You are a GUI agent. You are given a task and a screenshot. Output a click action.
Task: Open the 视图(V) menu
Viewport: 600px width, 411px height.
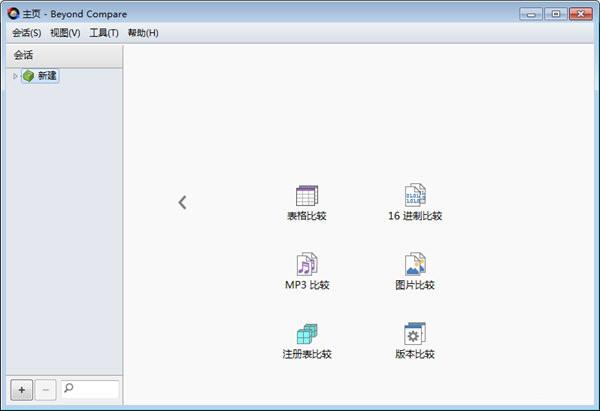65,33
